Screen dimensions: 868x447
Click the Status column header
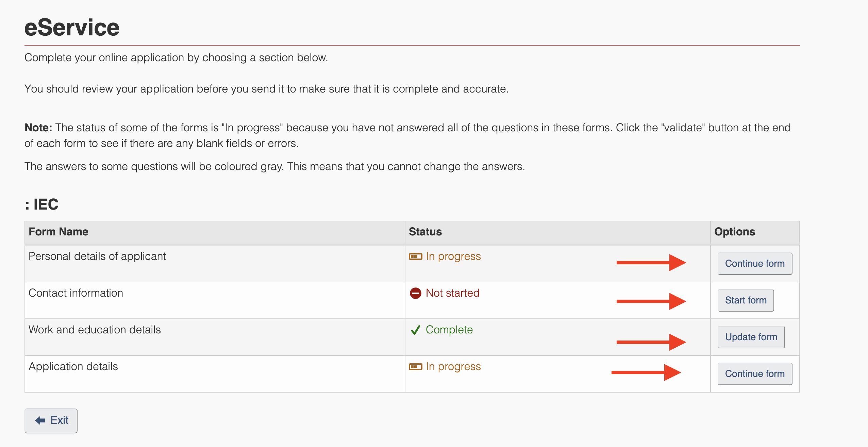[x=425, y=232]
